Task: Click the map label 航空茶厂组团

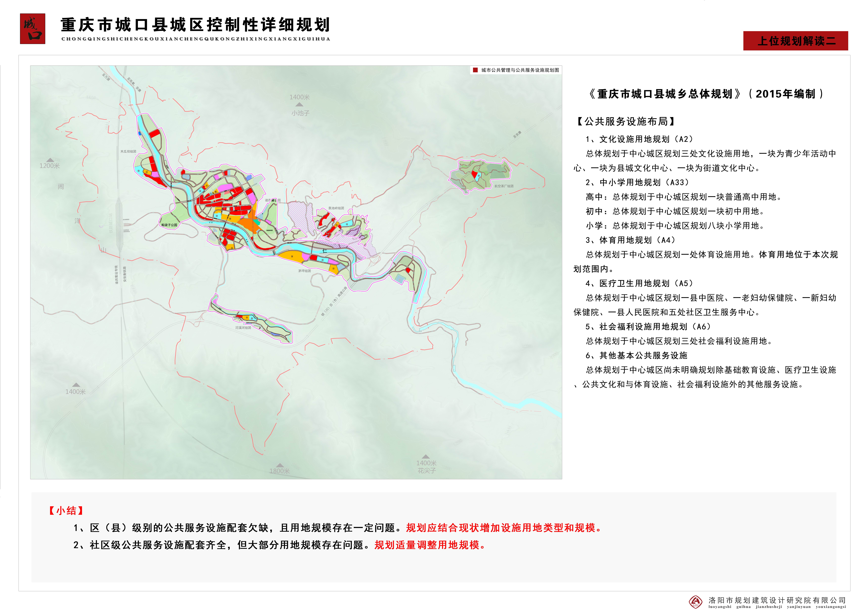Action: [504, 186]
